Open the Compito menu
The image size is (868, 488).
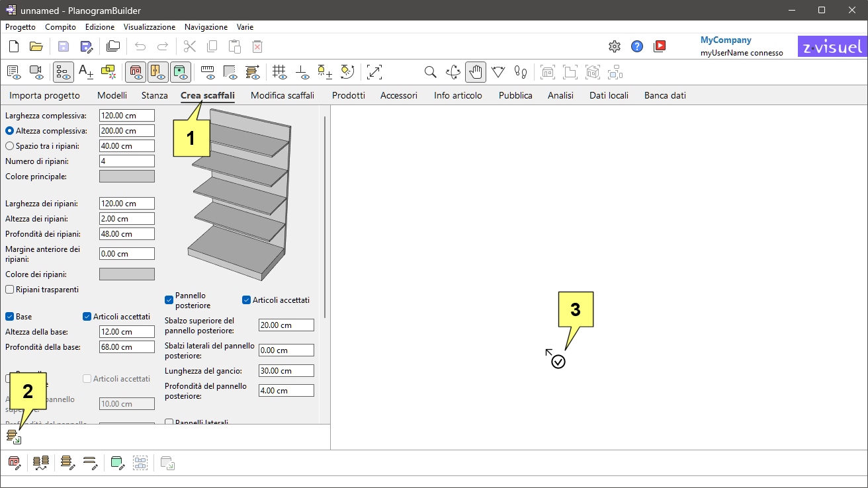[60, 27]
